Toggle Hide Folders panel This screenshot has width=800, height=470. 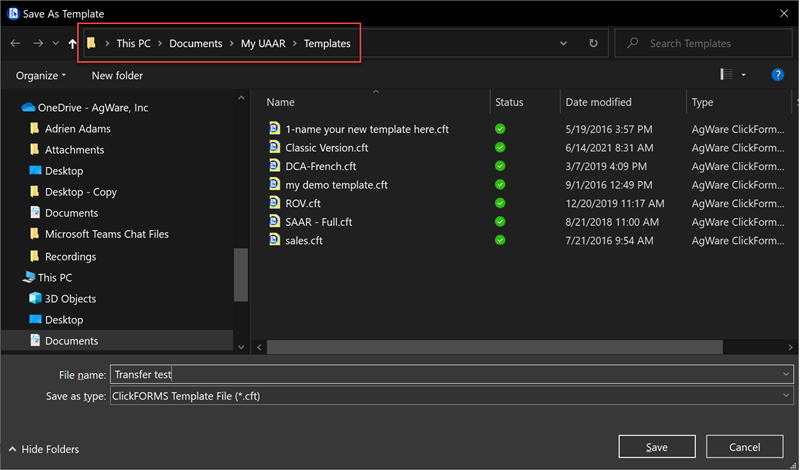pyautogui.click(x=43, y=449)
